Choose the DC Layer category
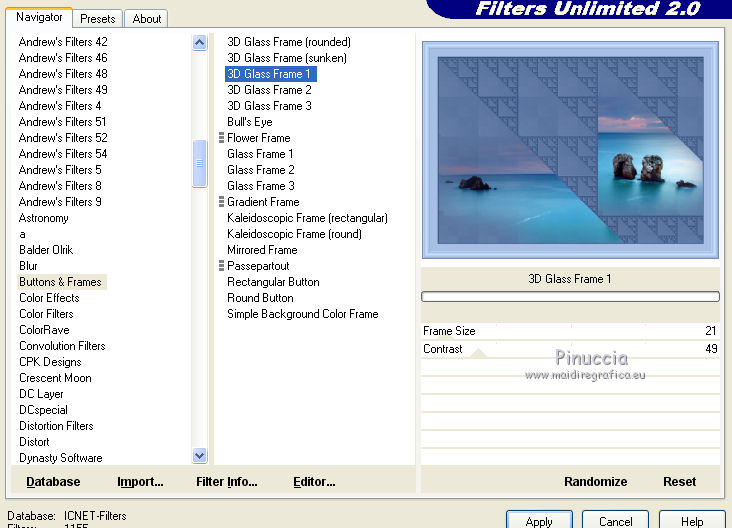The image size is (732, 528). (41, 394)
